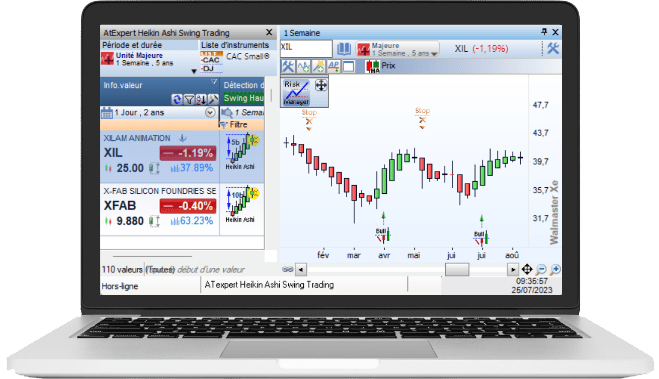Click the refresh list icon under Info.valeur
The image size is (659, 379).
point(177,100)
